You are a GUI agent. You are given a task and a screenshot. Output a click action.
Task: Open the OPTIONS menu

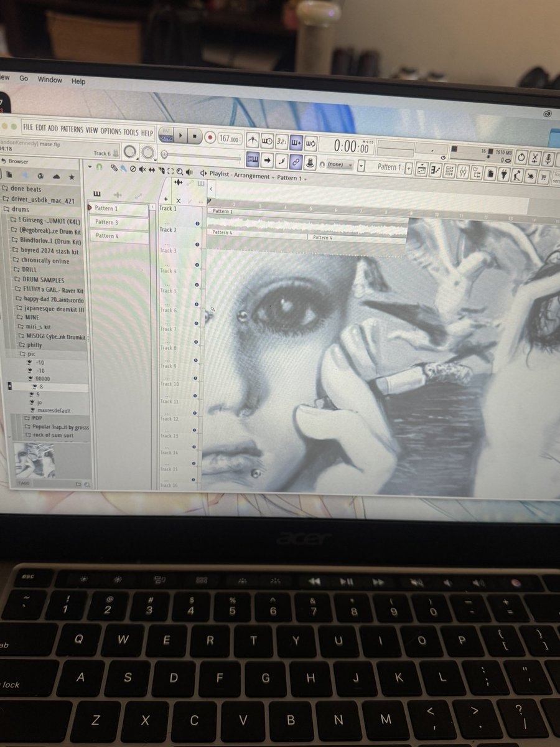[111, 131]
